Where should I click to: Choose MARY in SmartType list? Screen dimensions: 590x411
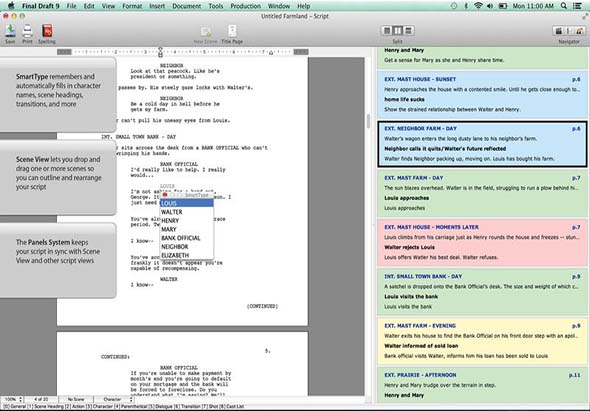tap(187, 229)
